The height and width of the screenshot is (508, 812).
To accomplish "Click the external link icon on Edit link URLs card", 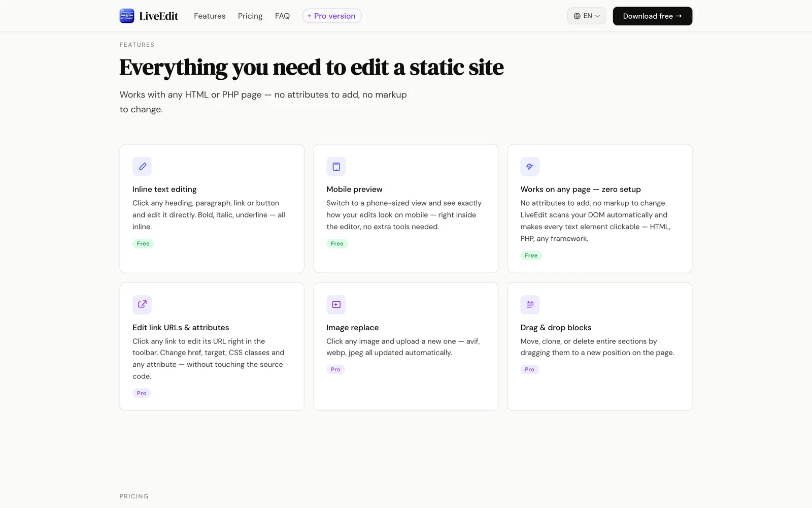I will (142, 305).
